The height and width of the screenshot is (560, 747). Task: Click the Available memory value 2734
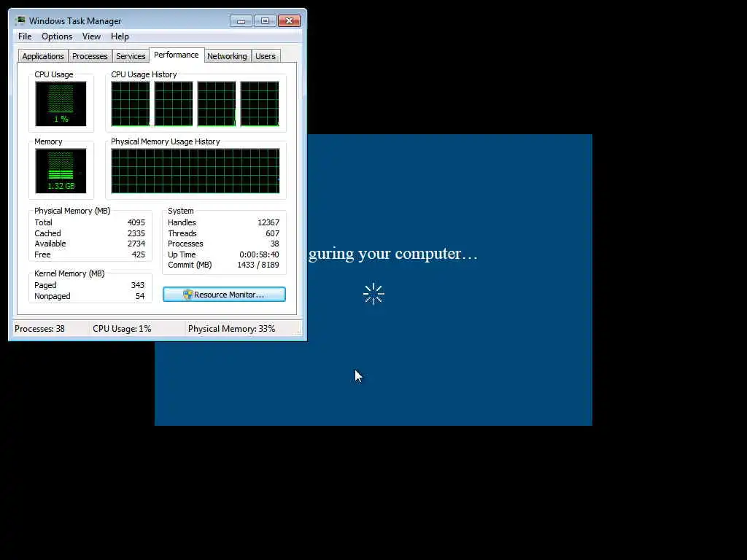[x=136, y=244]
